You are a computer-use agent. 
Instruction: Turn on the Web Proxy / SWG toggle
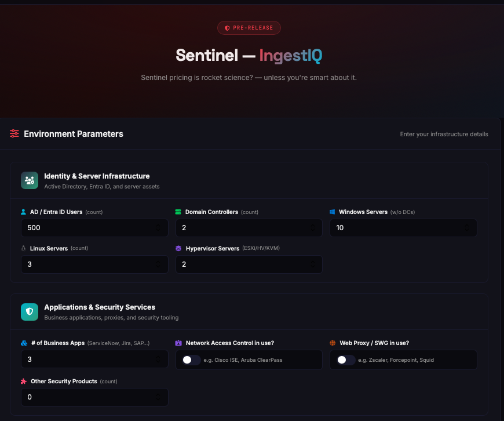pos(346,360)
